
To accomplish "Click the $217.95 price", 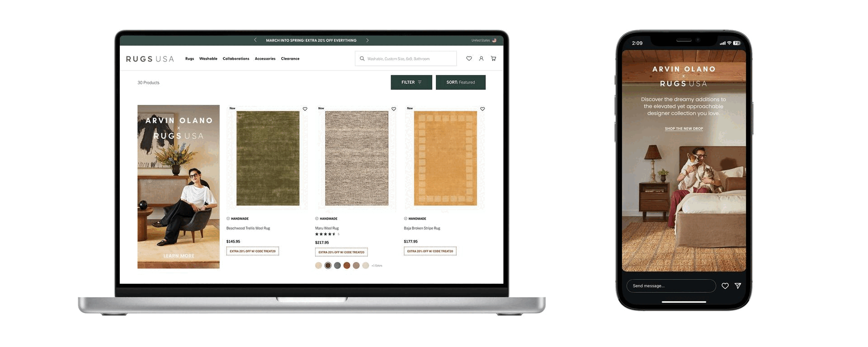I will pyautogui.click(x=322, y=243).
